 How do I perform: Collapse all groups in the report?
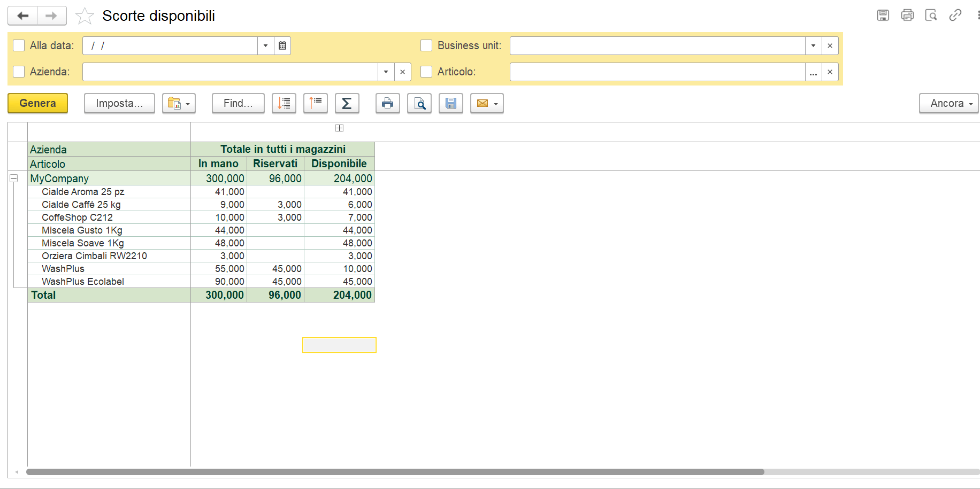(x=315, y=103)
